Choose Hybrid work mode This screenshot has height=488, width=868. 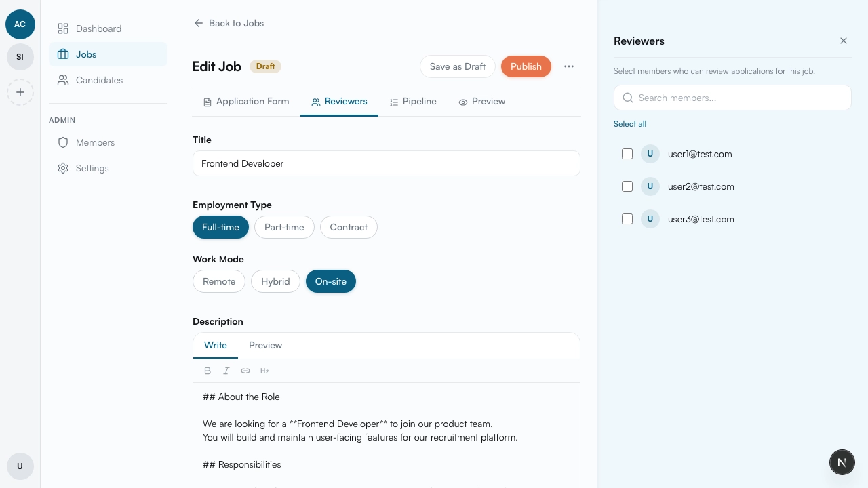(275, 281)
